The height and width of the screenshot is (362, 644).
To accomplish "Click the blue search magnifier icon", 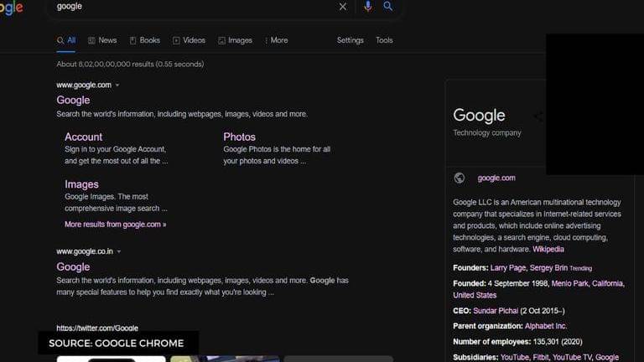I will coord(388,7).
